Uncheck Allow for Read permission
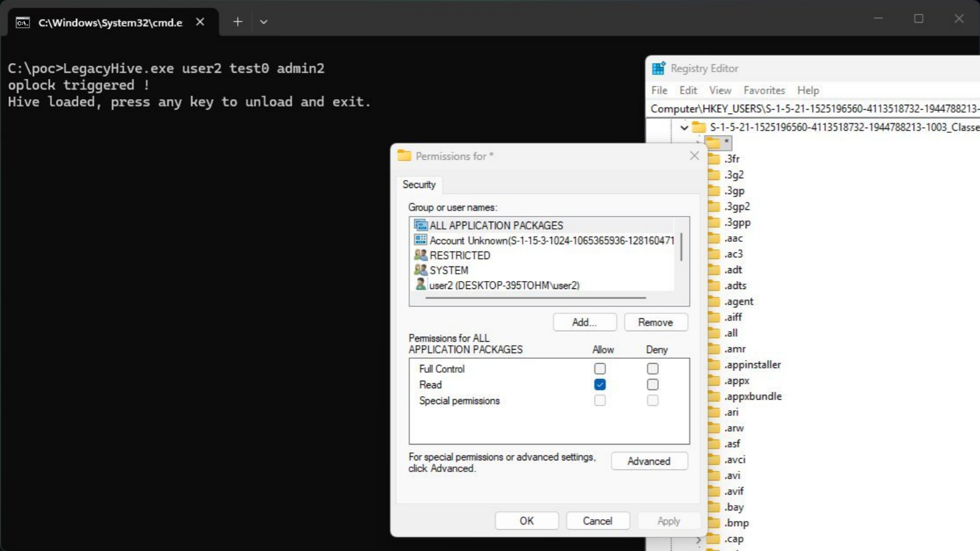 pyautogui.click(x=600, y=384)
